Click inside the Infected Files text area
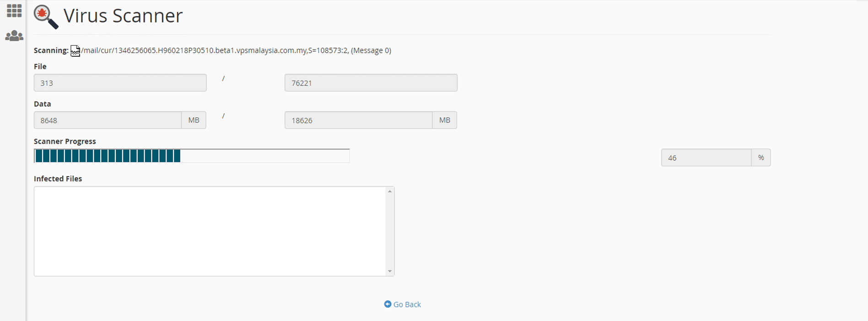Viewport: 868px width, 321px height. (210, 231)
